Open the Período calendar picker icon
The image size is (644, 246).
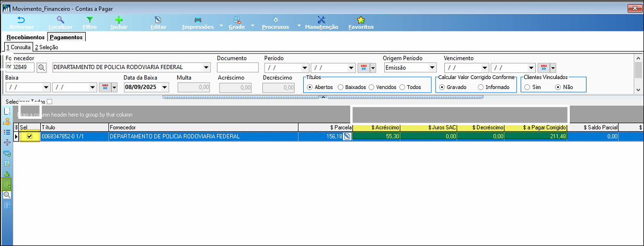(x=364, y=68)
